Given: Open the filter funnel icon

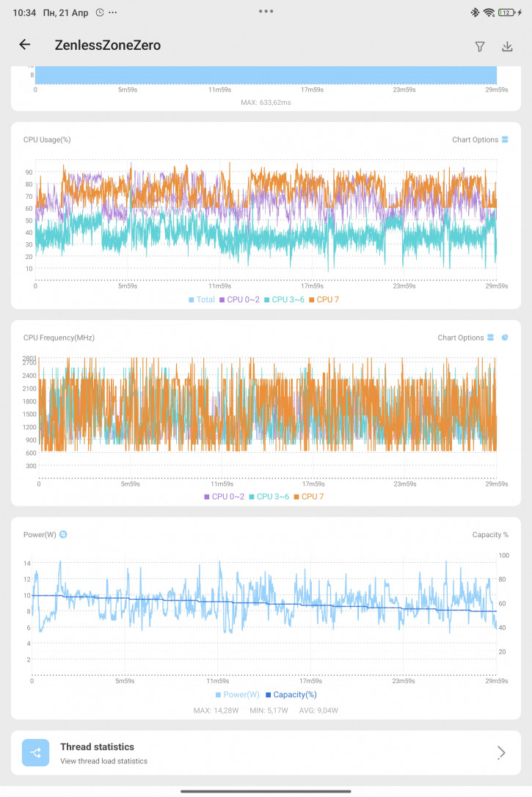Looking at the screenshot, I should pyautogui.click(x=480, y=47).
